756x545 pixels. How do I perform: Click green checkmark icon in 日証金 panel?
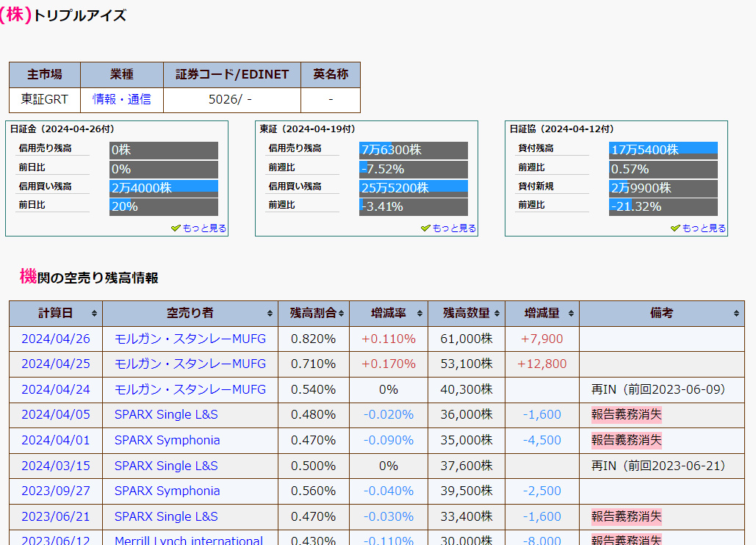coord(176,228)
